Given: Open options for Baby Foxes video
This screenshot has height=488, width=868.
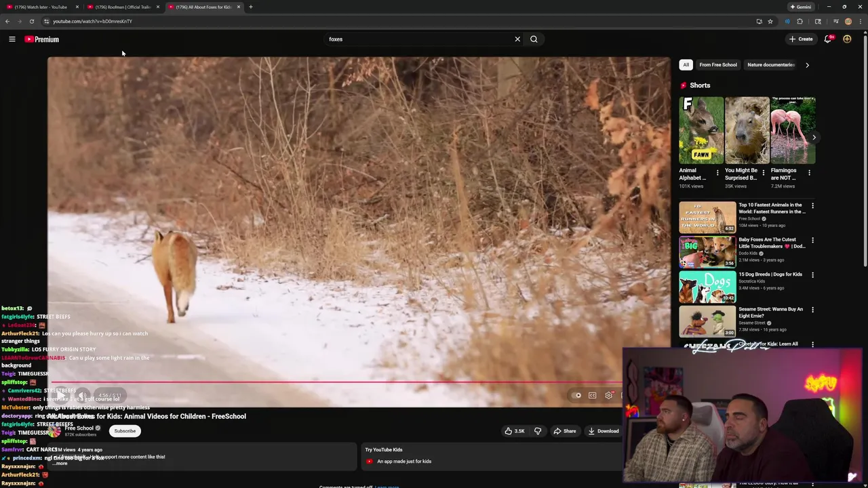Looking at the screenshot, I should (812, 240).
